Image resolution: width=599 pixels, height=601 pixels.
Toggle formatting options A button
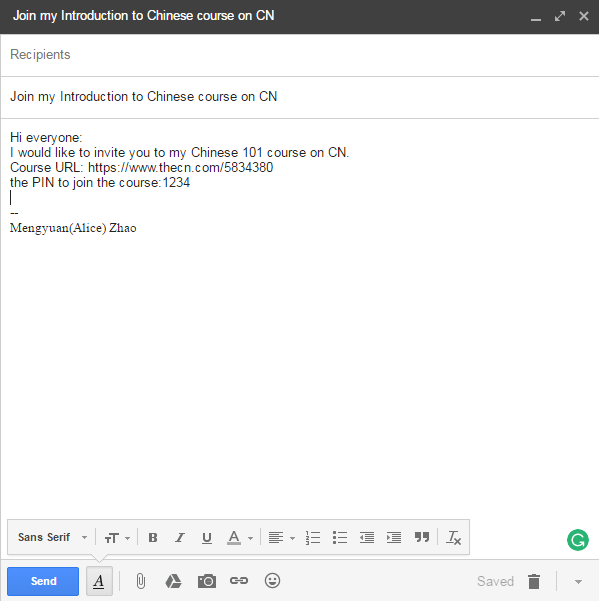pos(99,581)
